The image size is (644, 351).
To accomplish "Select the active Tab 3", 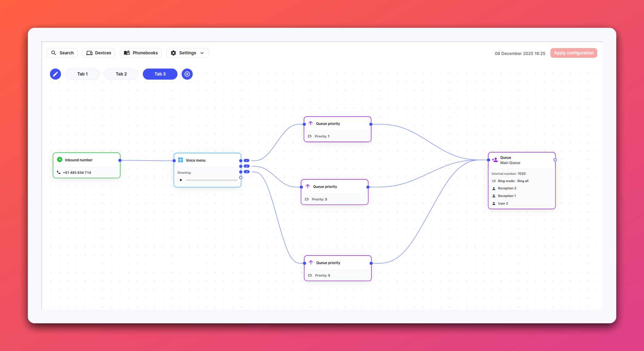I will (x=160, y=74).
